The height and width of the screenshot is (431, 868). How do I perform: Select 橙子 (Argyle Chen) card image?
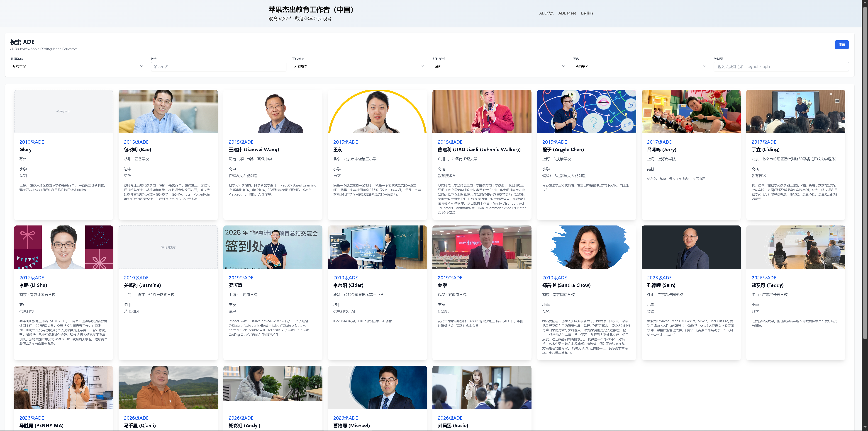pos(586,111)
